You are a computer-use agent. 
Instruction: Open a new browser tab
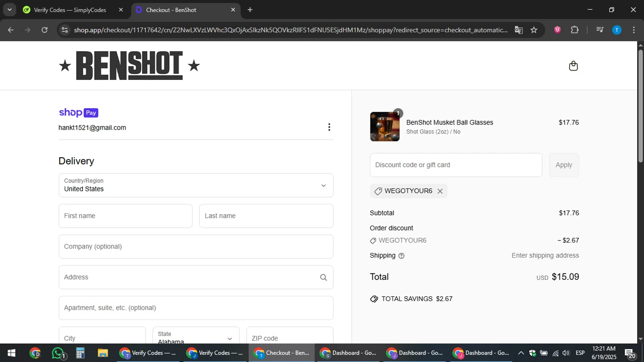[x=250, y=9]
